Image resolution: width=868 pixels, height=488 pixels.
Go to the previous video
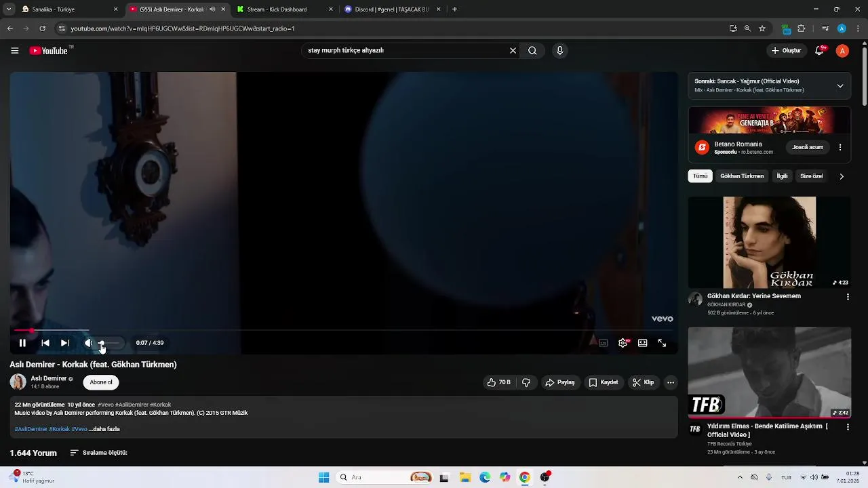45,343
